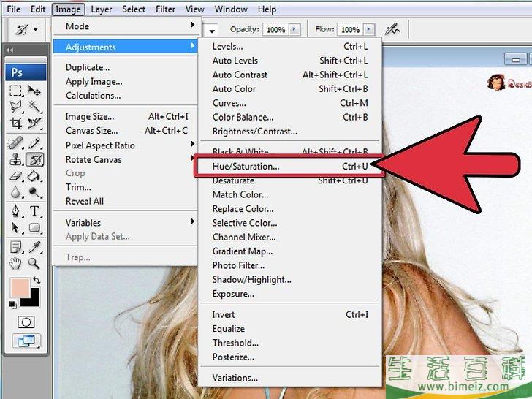
Task: Click the Flow percentage field
Action: 350,29
